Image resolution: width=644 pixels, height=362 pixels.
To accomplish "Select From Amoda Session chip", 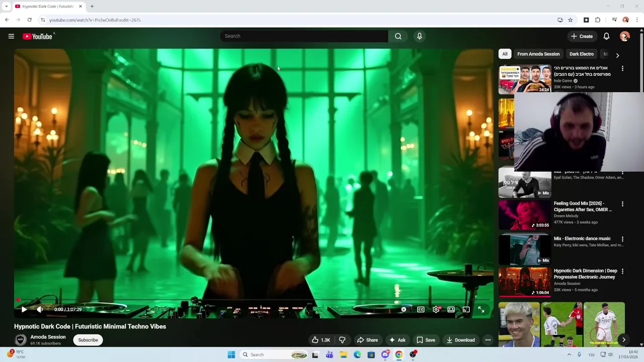I will tap(538, 54).
